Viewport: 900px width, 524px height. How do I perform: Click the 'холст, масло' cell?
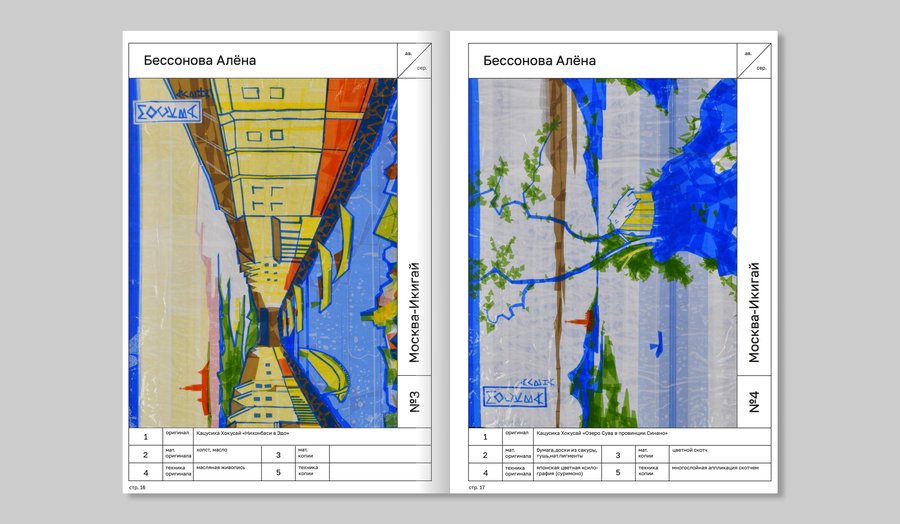pyautogui.click(x=227, y=454)
